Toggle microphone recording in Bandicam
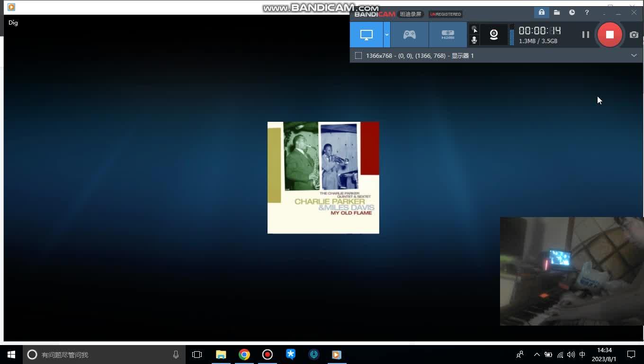Viewport: 644px width, 364px height. pyautogui.click(x=474, y=40)
